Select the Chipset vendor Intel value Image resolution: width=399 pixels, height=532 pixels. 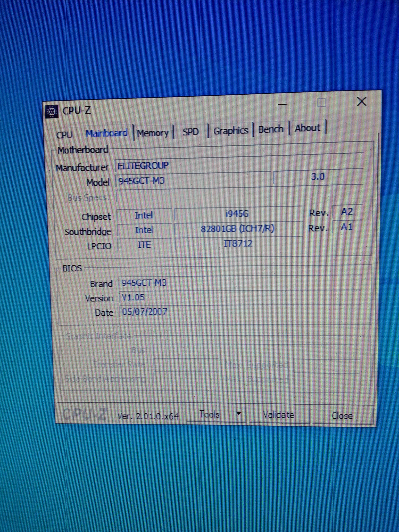tap(144, 216)
